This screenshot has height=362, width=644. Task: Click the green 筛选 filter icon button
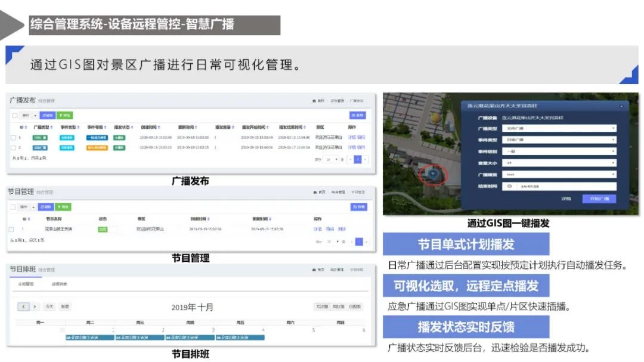[64, 114]
